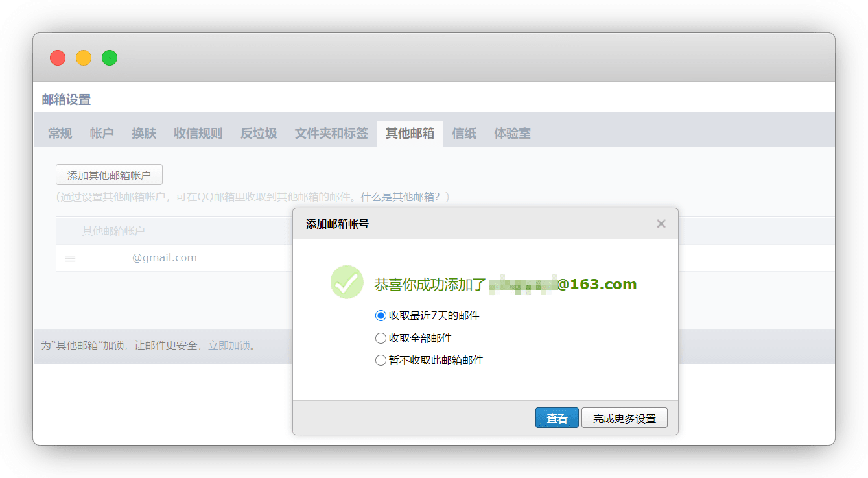Click the yellow macOS minimize window button

[84, 58]
